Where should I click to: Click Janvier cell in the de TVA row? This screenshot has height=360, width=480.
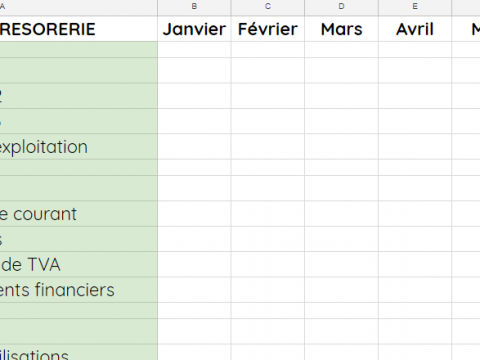pyautogui.click(x=194, y=264)
